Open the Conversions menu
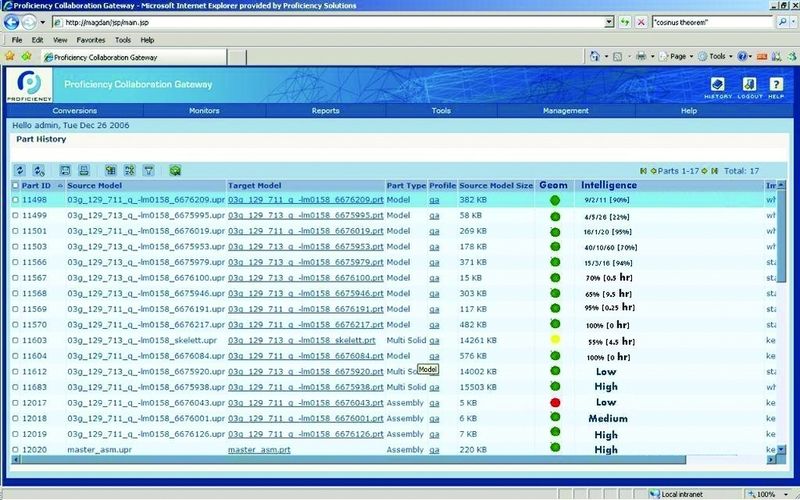Viewport: 800px width, 500px height. click(74, 111)
